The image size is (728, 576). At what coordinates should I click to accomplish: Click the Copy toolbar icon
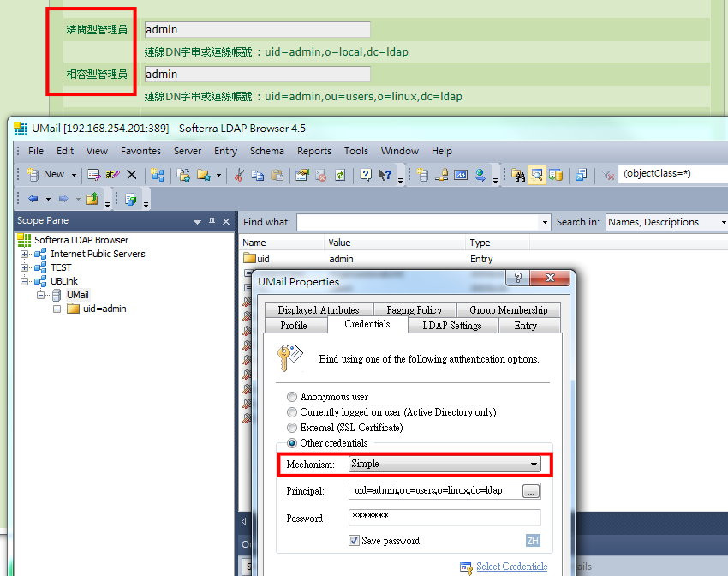(x=258, y=175)
